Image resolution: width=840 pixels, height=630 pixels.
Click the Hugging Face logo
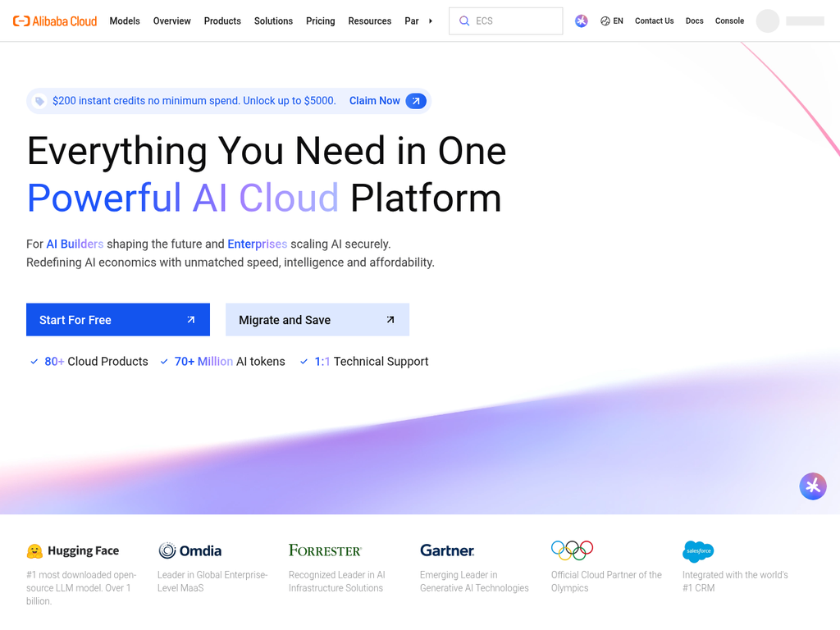[73, 550]
